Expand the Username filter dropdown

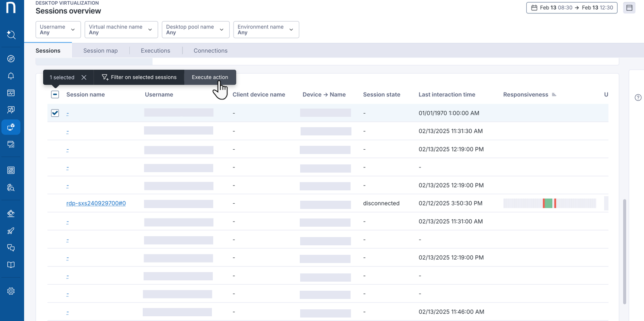pos(58,30)
